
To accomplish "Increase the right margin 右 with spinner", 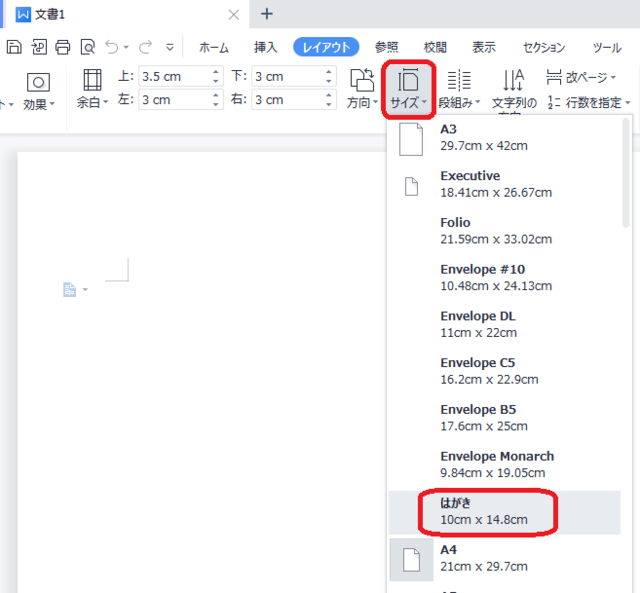I will pyautogui.click(x=331, y=95).
